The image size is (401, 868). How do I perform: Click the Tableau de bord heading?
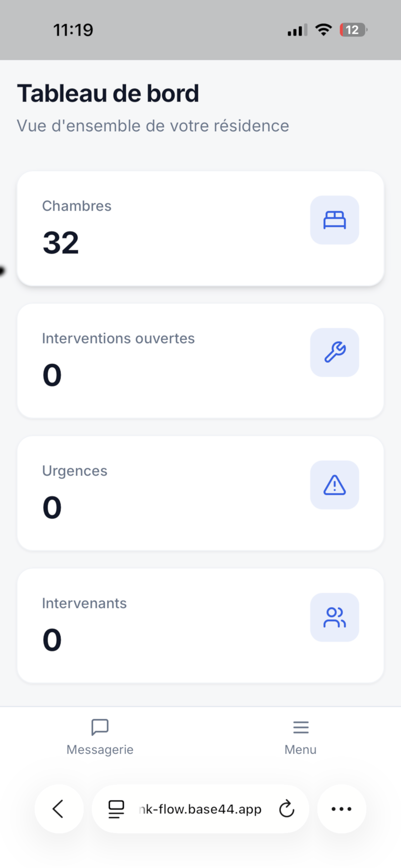click(x=108, y=93)
